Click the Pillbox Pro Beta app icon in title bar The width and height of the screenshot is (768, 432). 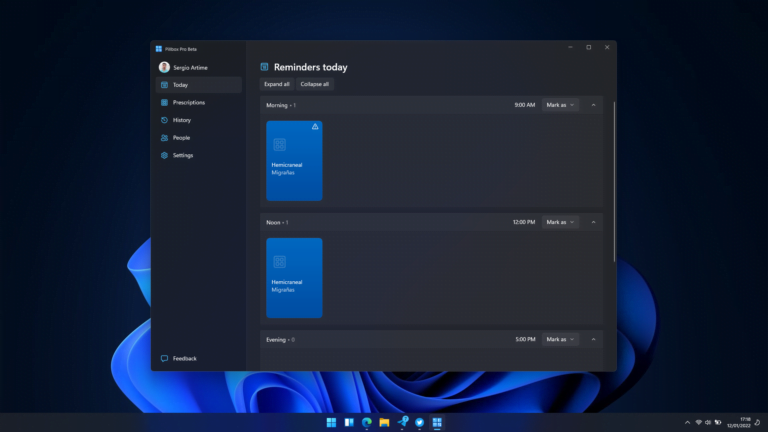159,49
